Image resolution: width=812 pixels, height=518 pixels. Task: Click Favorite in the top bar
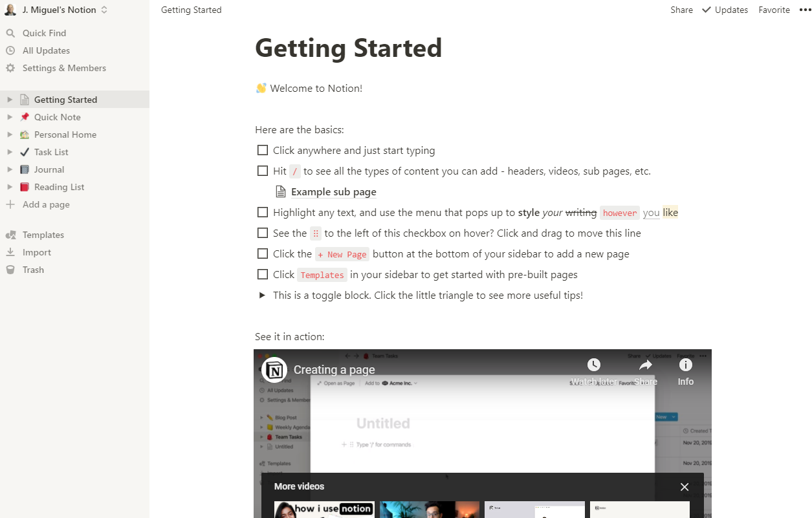774,10
